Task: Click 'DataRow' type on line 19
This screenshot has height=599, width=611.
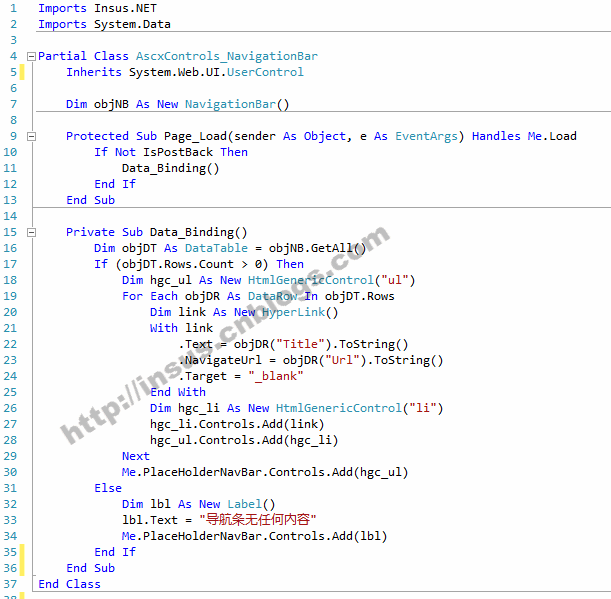Action: pos(272,296)
